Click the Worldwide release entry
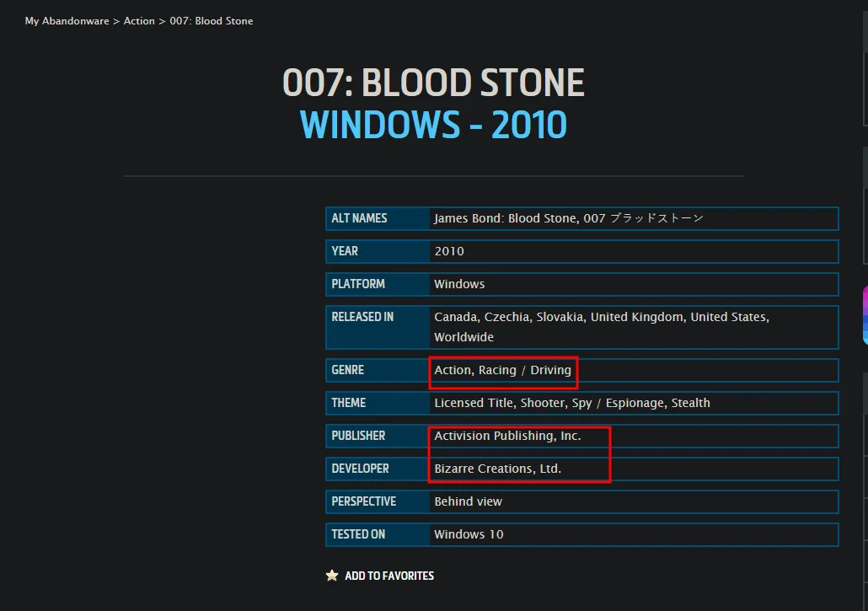The image size is (868, 611). point(463,337)
